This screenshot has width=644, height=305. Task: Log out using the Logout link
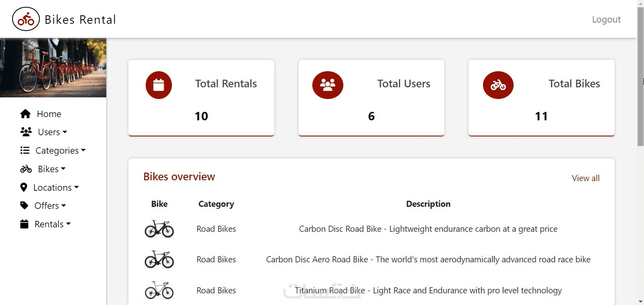coord(606,19)
